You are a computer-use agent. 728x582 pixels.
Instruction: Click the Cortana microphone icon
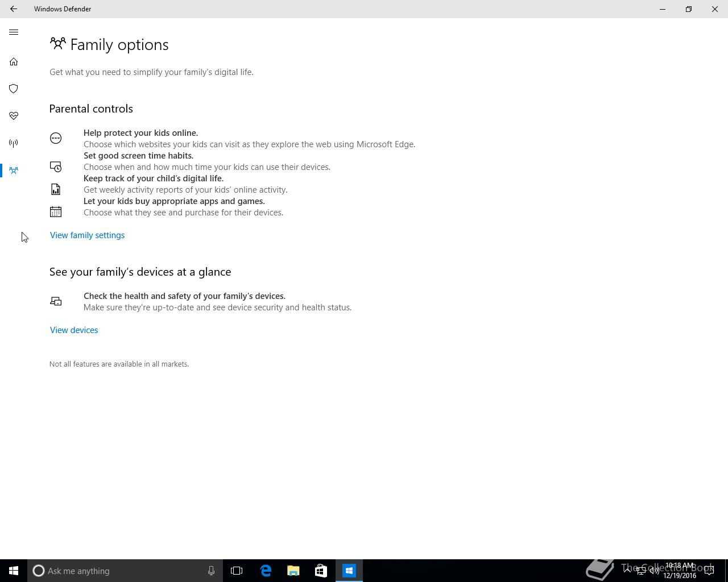tap(211, 571)
